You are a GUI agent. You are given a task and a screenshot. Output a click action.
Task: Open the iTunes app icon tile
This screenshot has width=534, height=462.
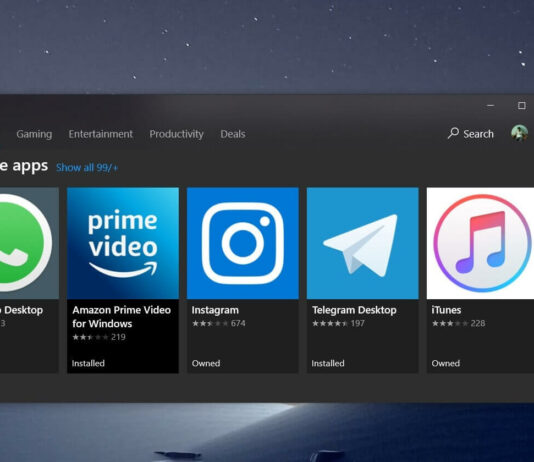click(x=480, y=243)
